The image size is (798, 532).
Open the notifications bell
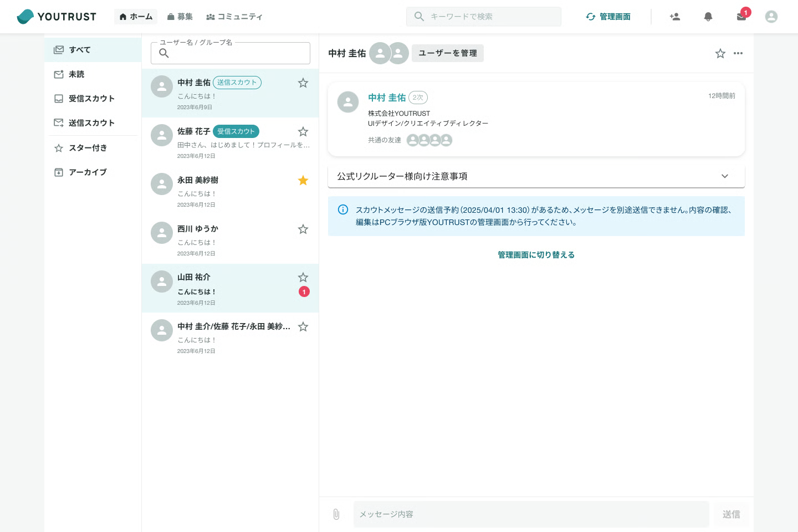pyautogui.click(x=708, y=17)
